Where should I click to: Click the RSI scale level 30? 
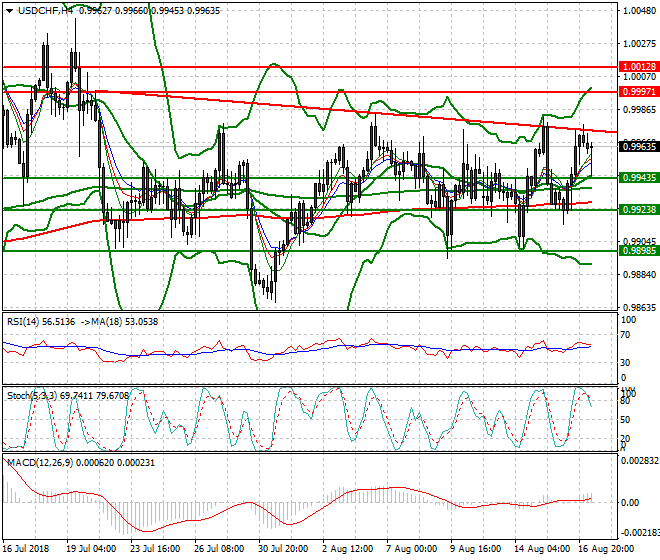pos(625,363)
